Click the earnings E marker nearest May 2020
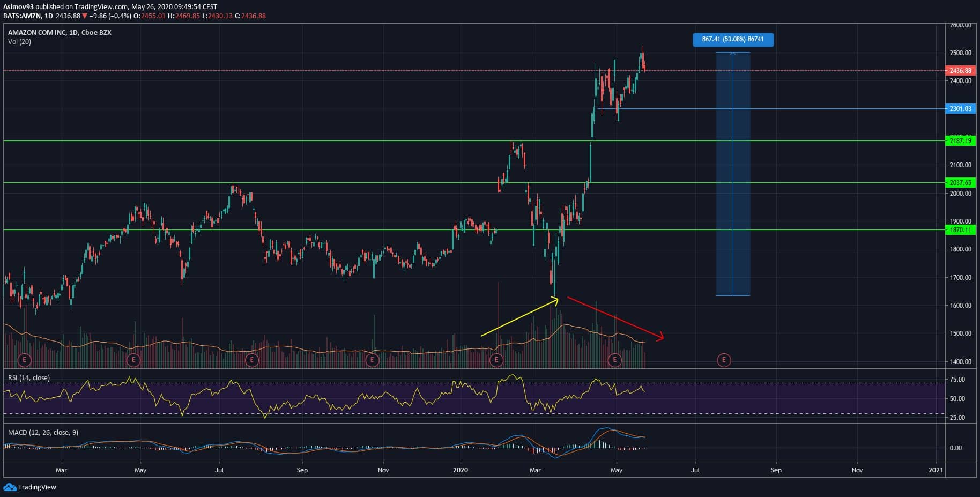This screenshot has height=497, width=980. [615, 360]
